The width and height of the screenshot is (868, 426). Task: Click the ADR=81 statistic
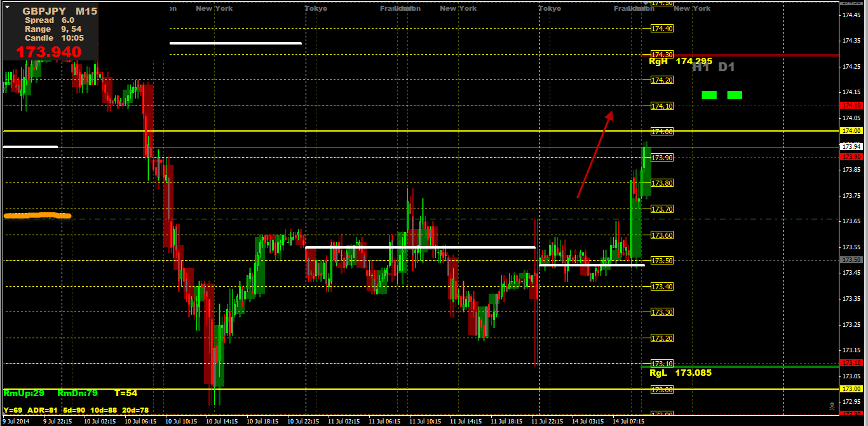42,410
